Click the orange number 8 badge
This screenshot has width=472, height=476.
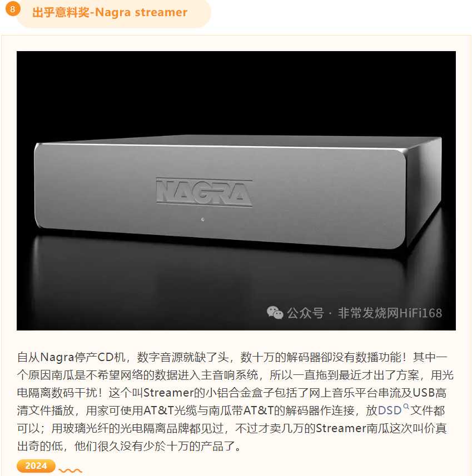pyautogui.click(x=12, y=9)
